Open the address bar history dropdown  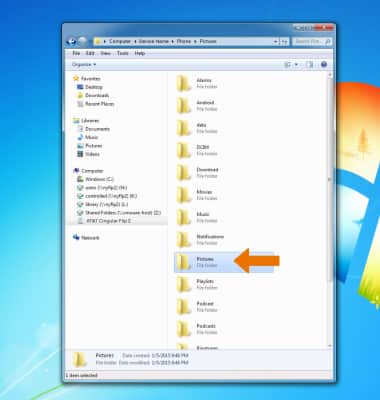[276, 42]
